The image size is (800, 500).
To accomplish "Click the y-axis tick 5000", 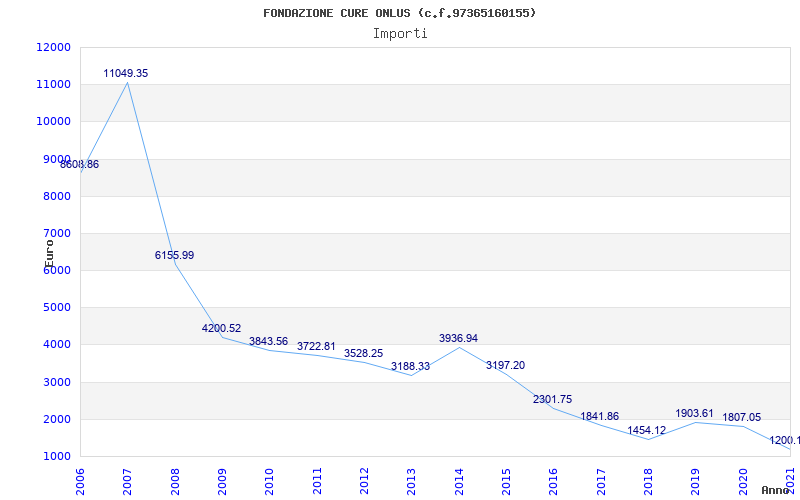I will 56,308.
